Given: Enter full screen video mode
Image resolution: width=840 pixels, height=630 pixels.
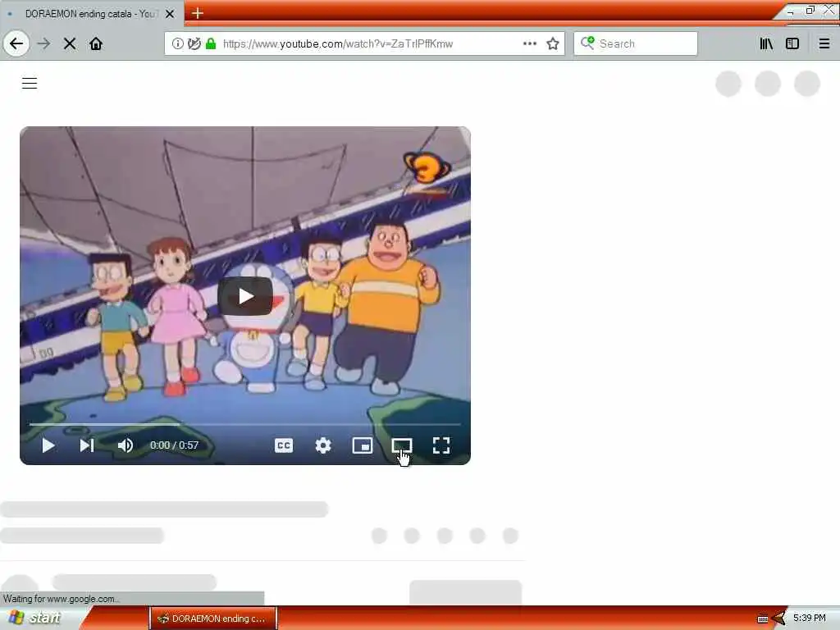Looking at the screenshot, I should pos(441,445).
